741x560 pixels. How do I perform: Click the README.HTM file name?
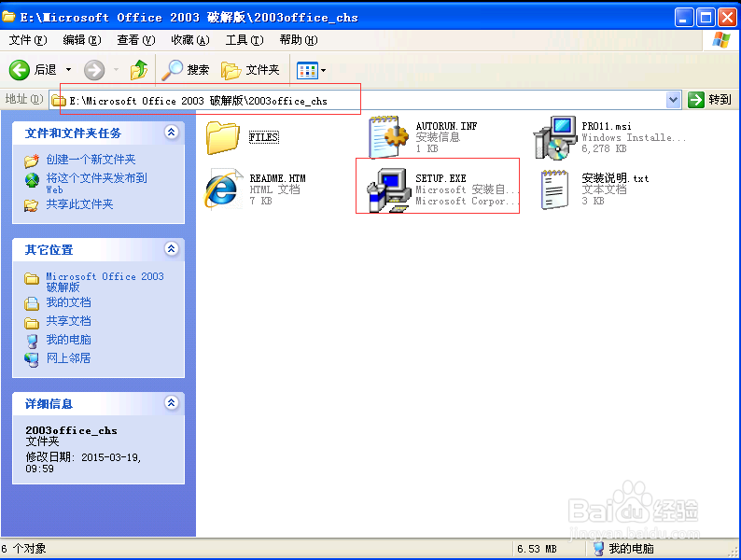[x=277, y=178]
